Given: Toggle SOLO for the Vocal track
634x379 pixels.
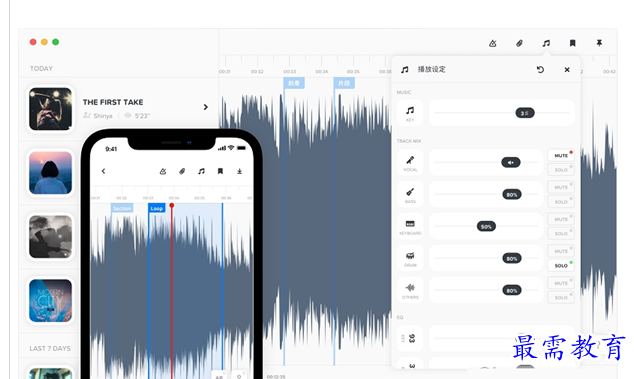Looking at the screenshot, I should pos(561,170).
